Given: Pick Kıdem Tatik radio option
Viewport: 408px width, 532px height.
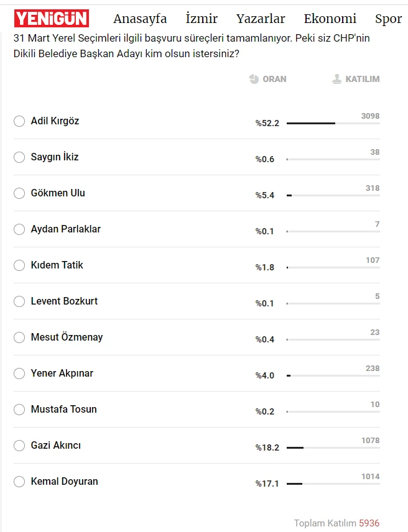Looking at the screenshot, I should (x=19, y=265).
